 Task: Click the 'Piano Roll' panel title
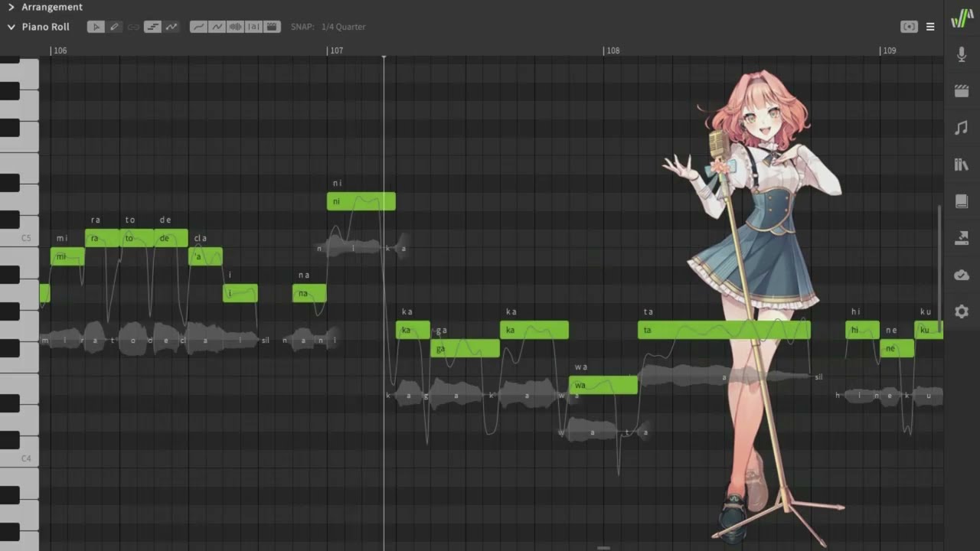click(45, 27)
